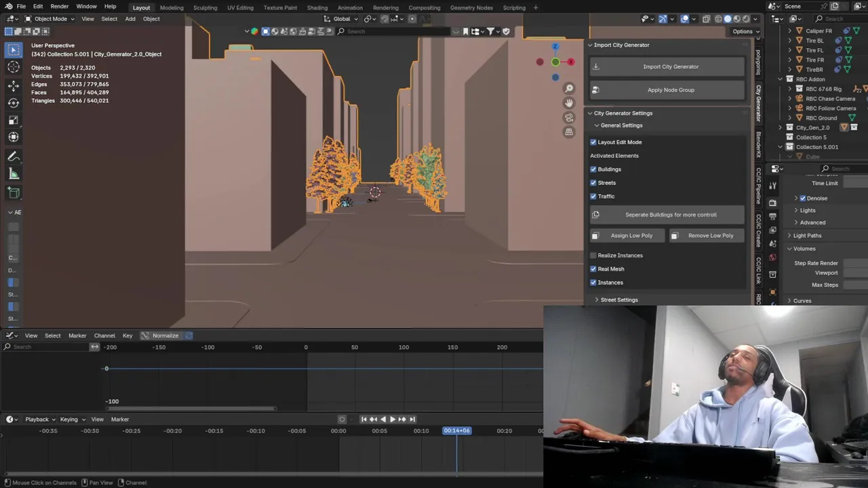Click the outliner search field

point(840,19)
